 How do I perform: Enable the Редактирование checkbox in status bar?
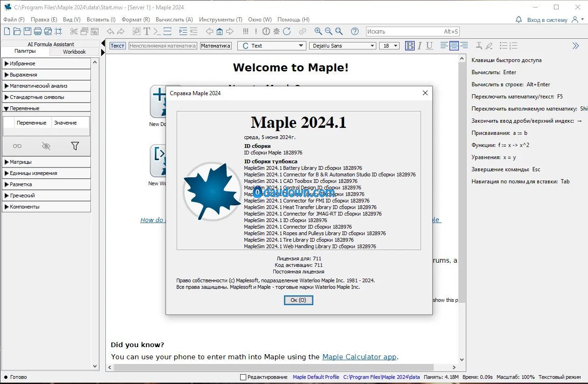click(243, 377)
